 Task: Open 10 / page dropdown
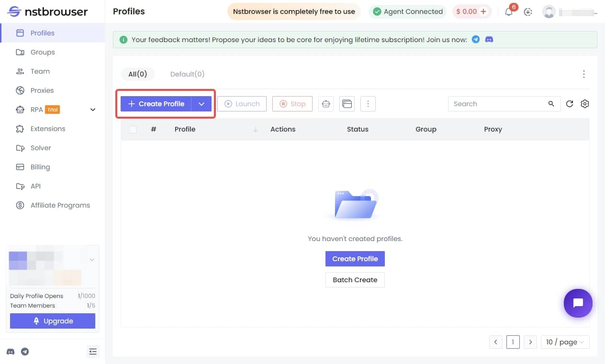[565, 342]
